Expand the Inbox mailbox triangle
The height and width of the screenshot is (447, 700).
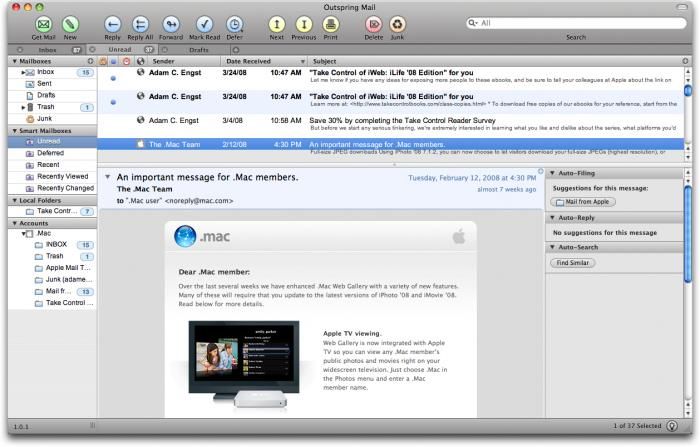click(23, 72)
